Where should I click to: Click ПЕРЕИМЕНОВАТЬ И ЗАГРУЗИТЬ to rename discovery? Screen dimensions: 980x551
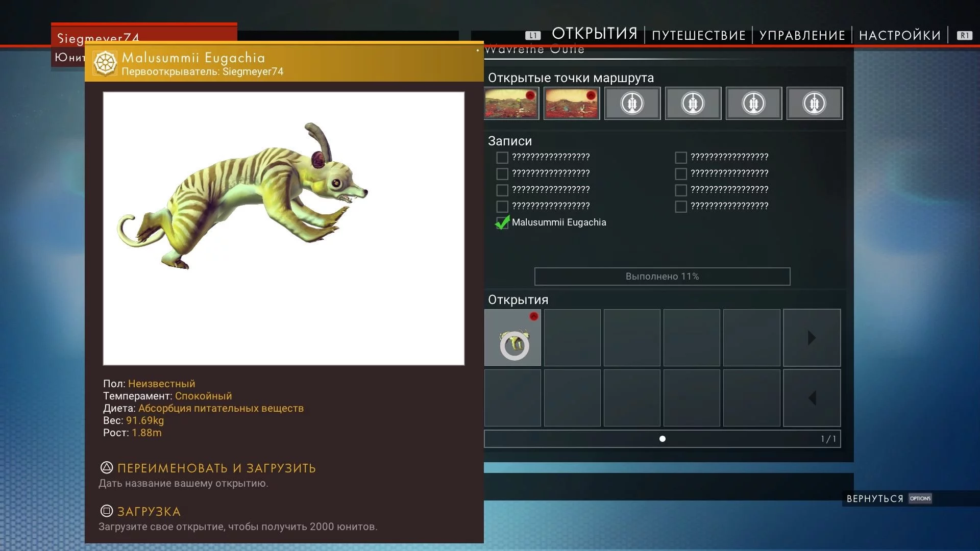pos(216,468)
